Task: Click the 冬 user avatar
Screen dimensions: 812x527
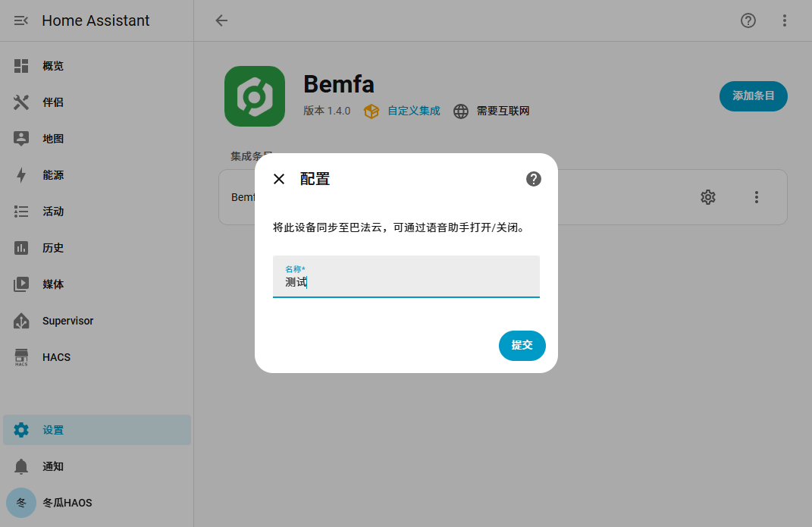Action: (x=21, y=503)
